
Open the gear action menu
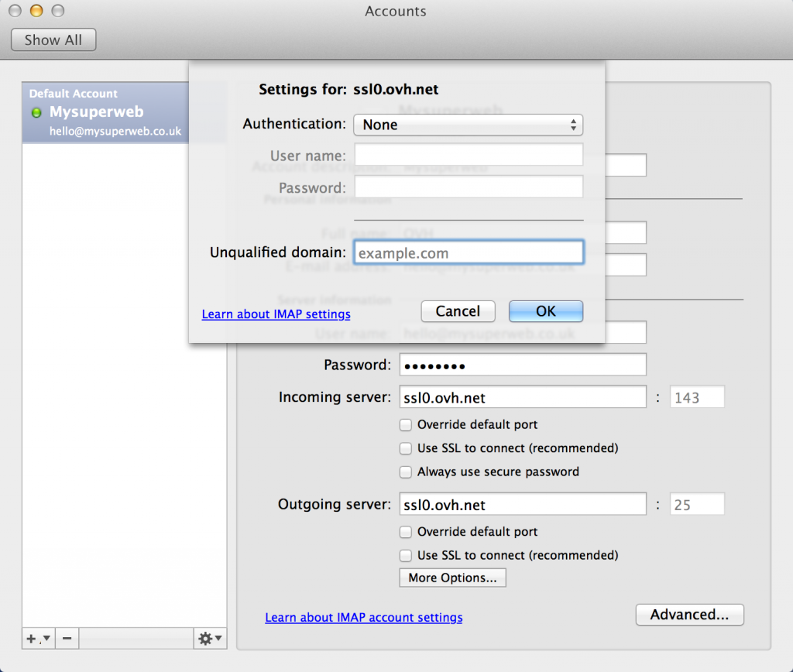pyautogui.click(x=210, y=638)
